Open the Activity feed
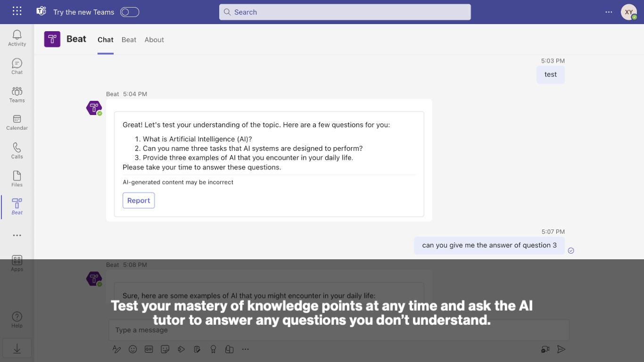 17,38
